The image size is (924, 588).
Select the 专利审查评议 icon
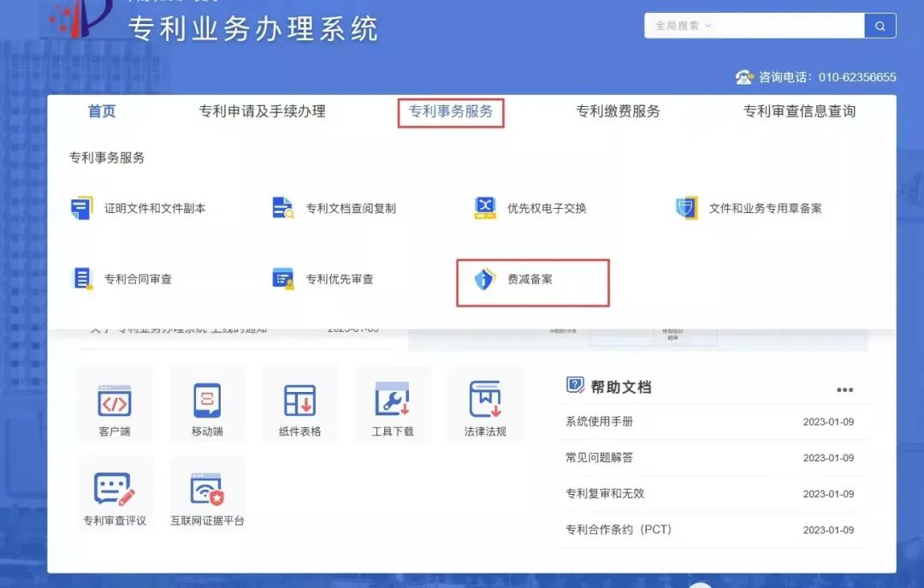(x=115, y=493)
